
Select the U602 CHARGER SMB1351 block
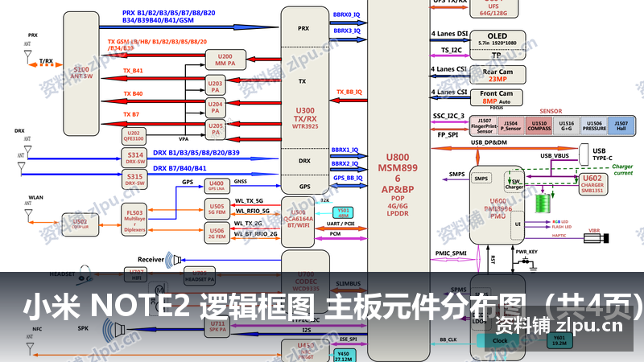(x=592, y=184)
